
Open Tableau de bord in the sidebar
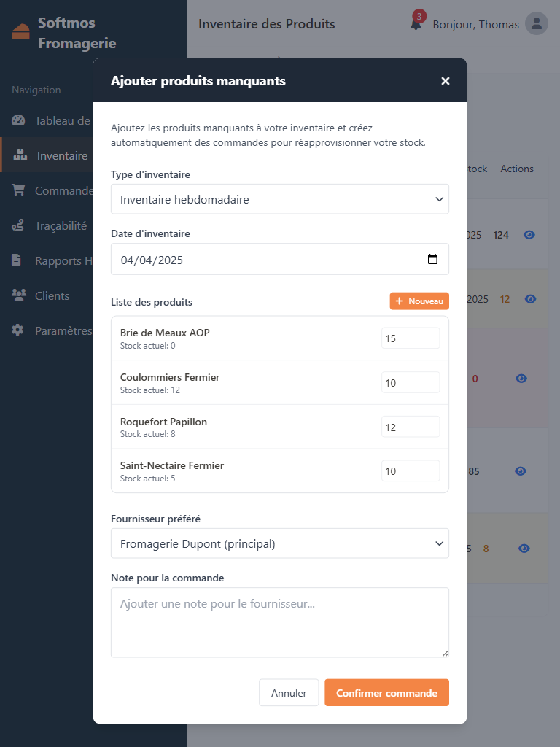click(x=47, y=120)
